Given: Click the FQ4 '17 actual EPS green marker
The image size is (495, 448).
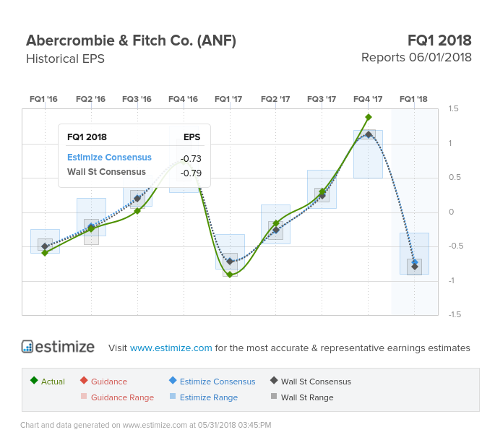Looking at the screenshot, I should pyautogui.click(x=368, y=117).
